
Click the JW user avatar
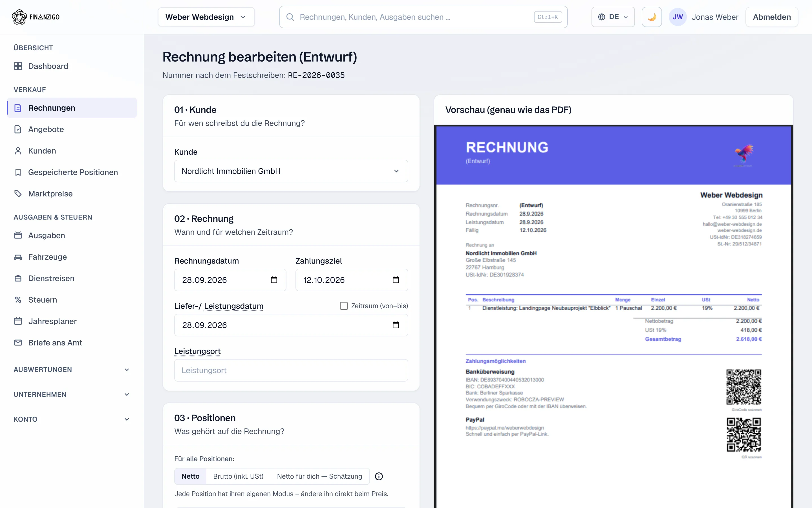coord(678,17)
